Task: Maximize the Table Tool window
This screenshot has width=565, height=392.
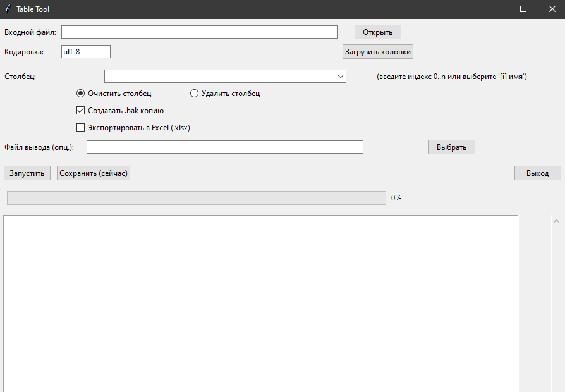Action: click(x=523, y=9)
